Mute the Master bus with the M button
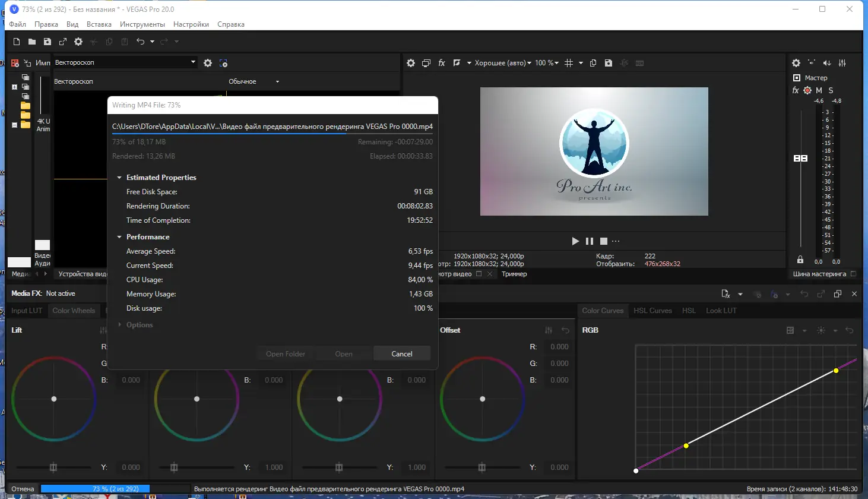 click(819, 90)
